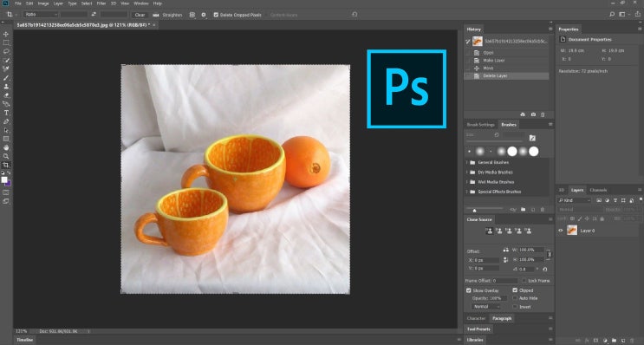Create new group folder icon in Layers panel

[x=614, y=341]
